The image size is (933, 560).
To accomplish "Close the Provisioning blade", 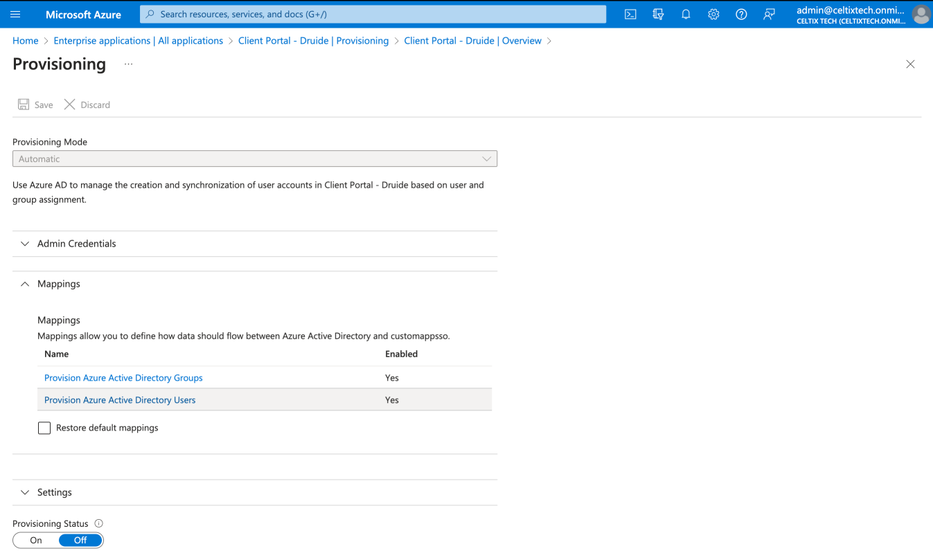I will (x=910, y=64).
